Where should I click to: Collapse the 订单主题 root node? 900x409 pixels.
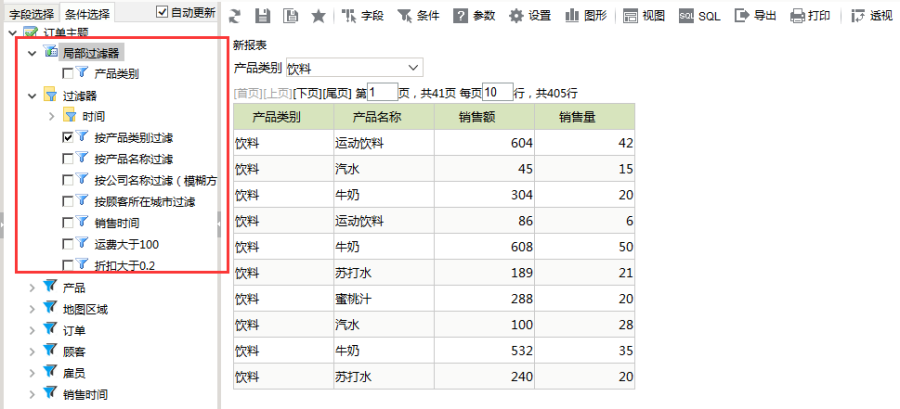point(13,34)
